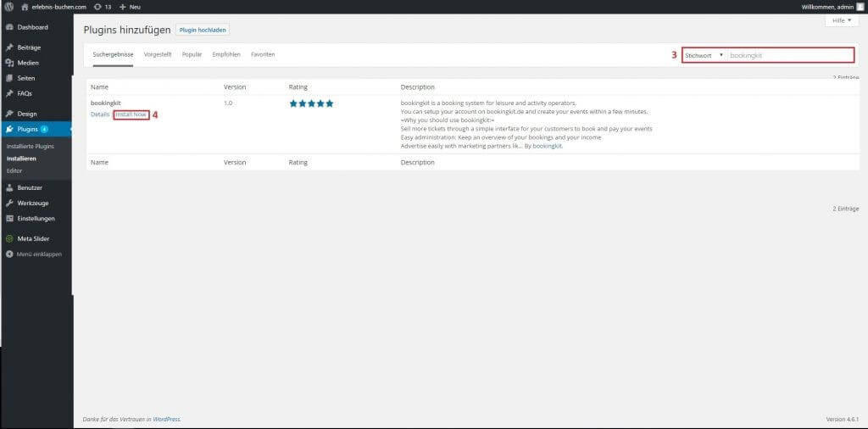This screenshot has height=429, width=868.
Task: Focus the bookingkit plugin search field
Action: (790, 55)
